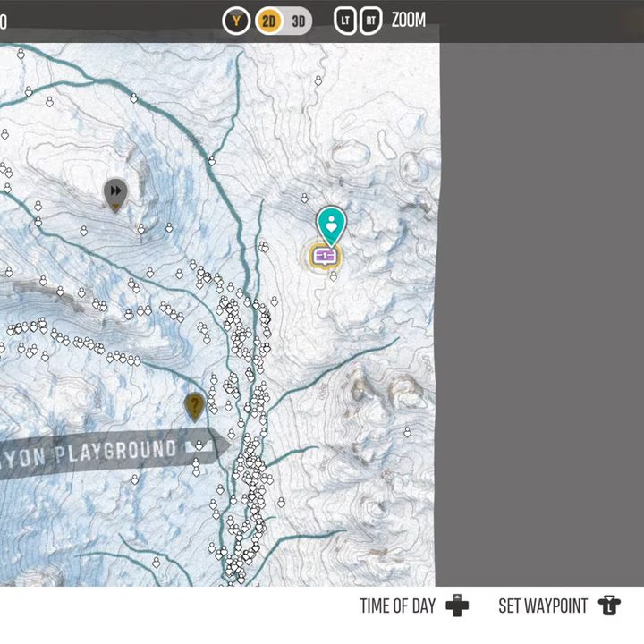Select the lone white pin right of the brown peaks
This screenshot has width=644, height=644.
tap(407, 433)
